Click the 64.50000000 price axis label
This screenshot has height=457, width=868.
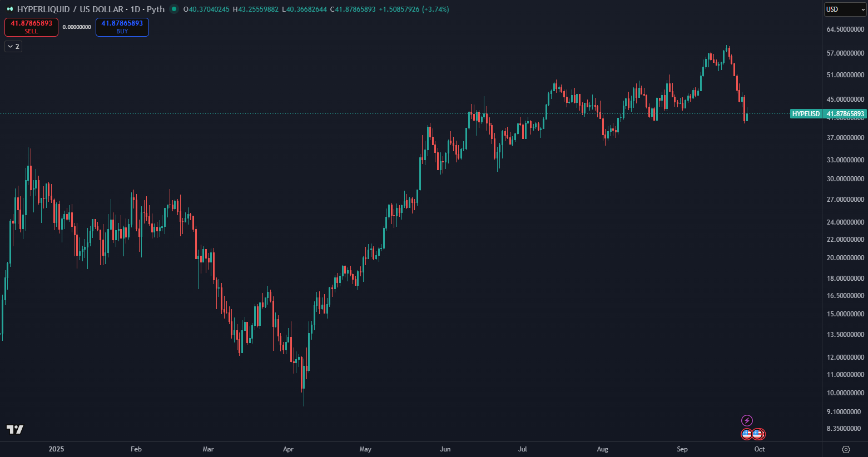[x=845, y=29]
